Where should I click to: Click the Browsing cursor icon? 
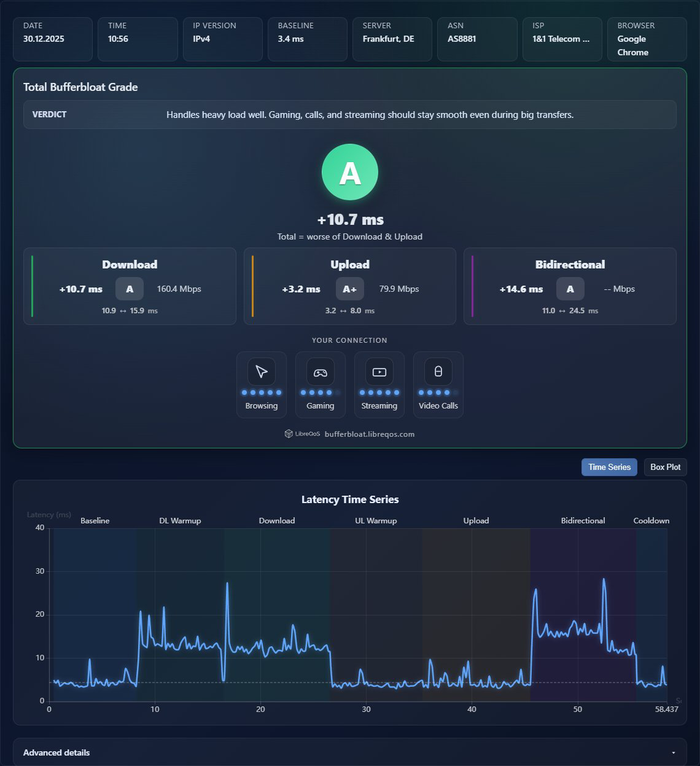click(x=262, y=372)
